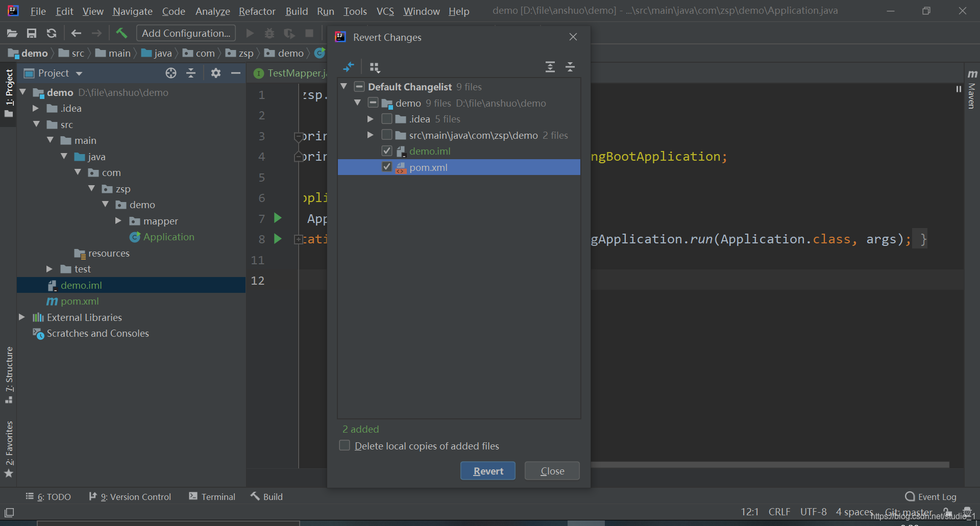This screenshot has width=980, height=526.
Task: Close the Revert Changes dialog with X
Action: (573, 37)
